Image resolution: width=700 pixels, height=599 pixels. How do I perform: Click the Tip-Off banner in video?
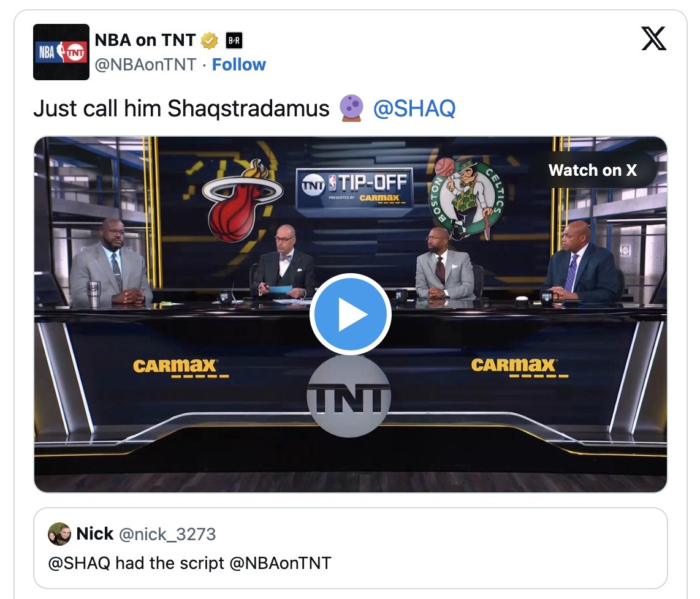pos(354,188)
